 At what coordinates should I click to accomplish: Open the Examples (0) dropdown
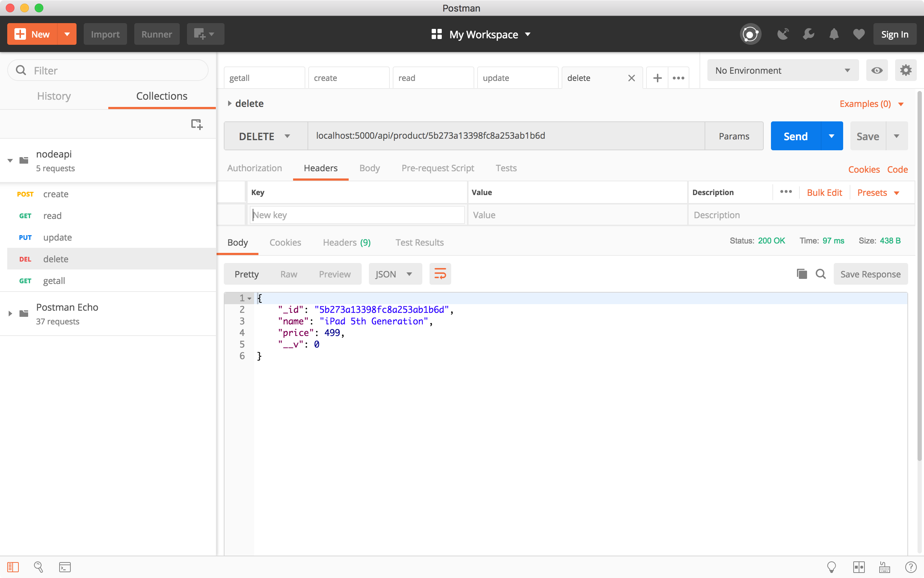[871, 104]
